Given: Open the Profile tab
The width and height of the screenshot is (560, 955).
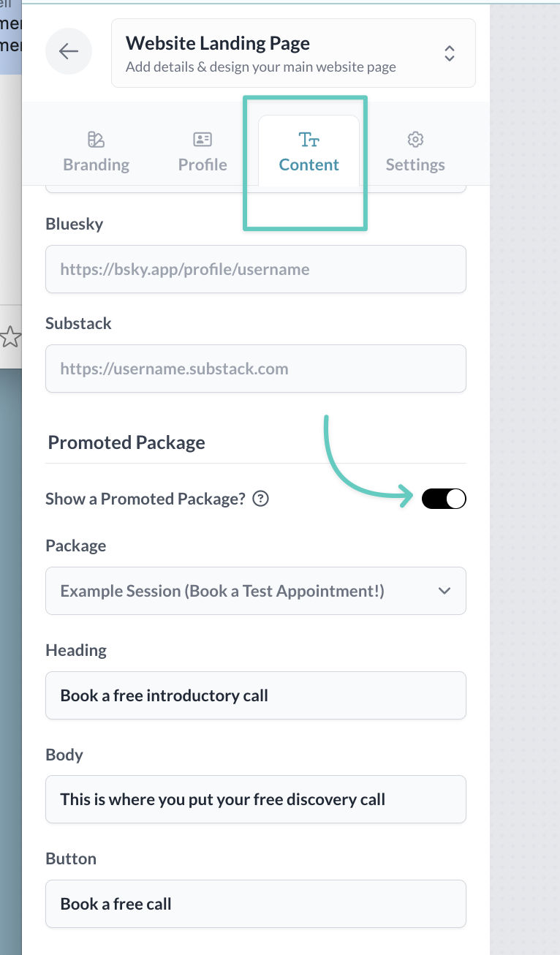Looking at the screenshot, I should pyautogui.click(x=203, y=152).
